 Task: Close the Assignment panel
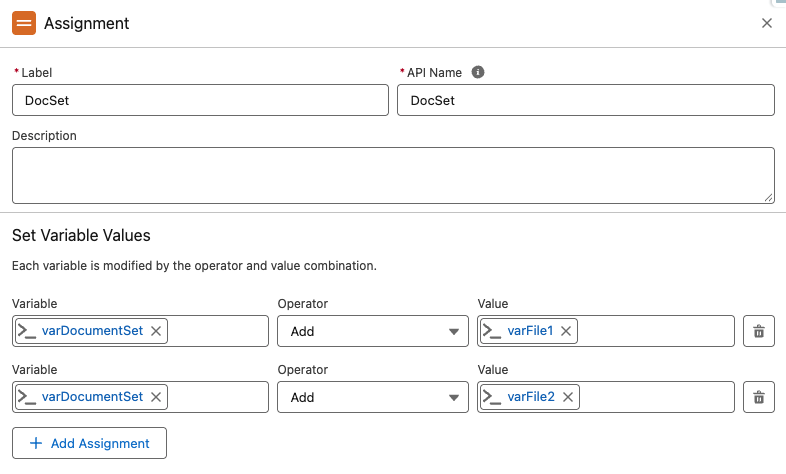point(766,23)
